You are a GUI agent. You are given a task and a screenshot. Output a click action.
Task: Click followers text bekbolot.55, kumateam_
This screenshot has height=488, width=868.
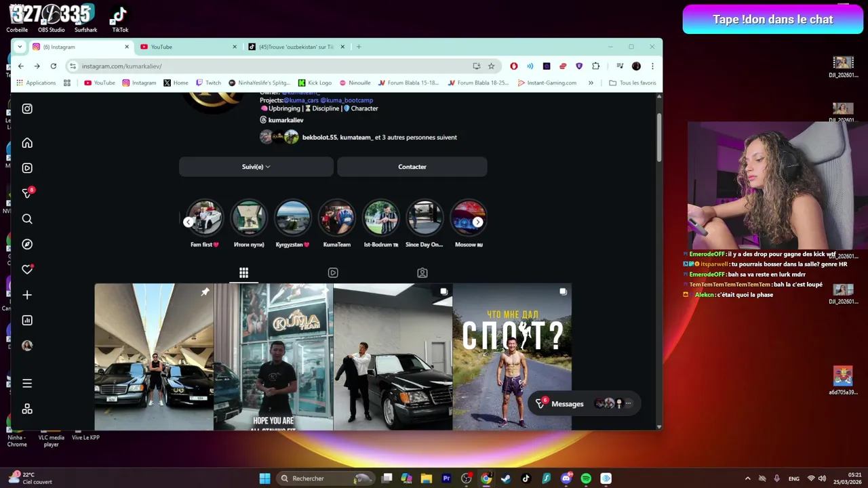click(x=337, y=138)
